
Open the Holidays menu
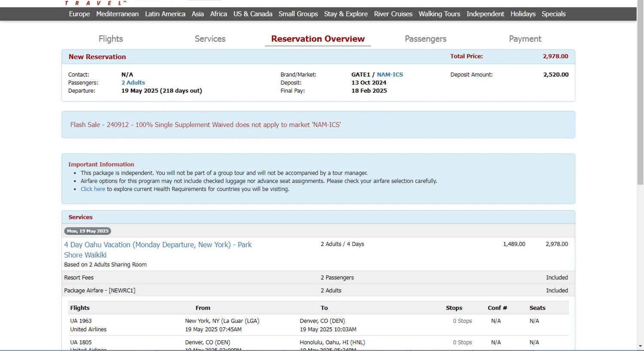[523, 14]
